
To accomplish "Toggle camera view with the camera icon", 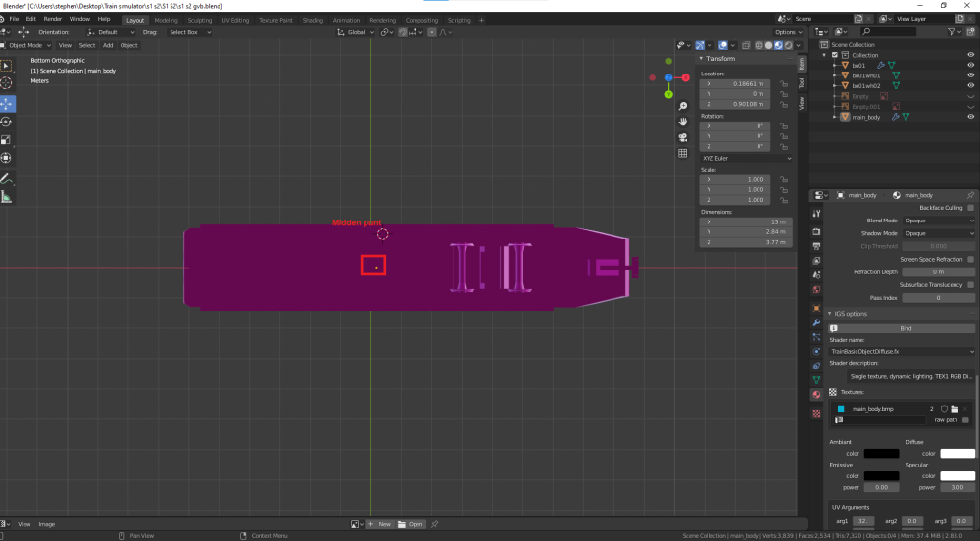I will click(x=682, y=136).
